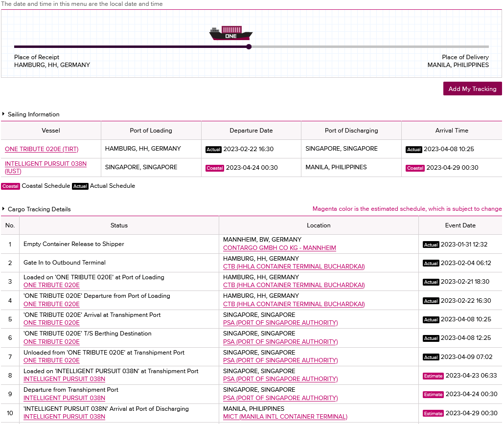504x424 pixels.
Task: Click the Departure Date column header
Action: 251,131
